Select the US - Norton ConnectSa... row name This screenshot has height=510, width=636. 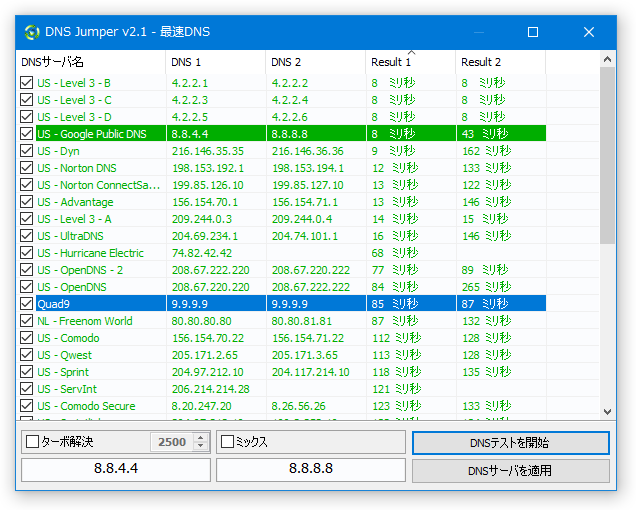click(99, 185)
